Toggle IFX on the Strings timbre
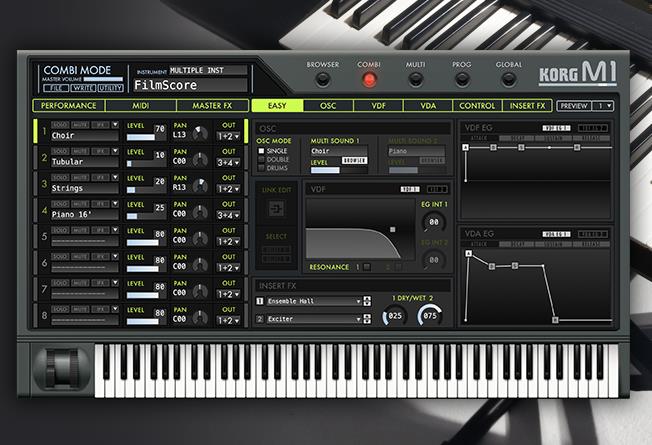This screenshot has width=652, height=445. (x=100, y=178)
